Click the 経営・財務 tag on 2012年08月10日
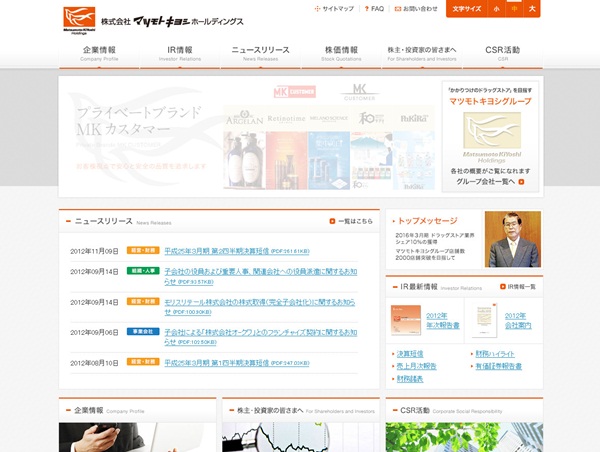The image size is (600, 452). tap(143, 362)
